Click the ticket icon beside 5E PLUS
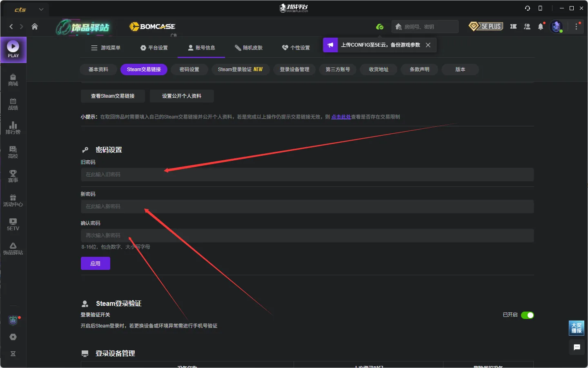 pyautogui.click(x=514, y=27)
